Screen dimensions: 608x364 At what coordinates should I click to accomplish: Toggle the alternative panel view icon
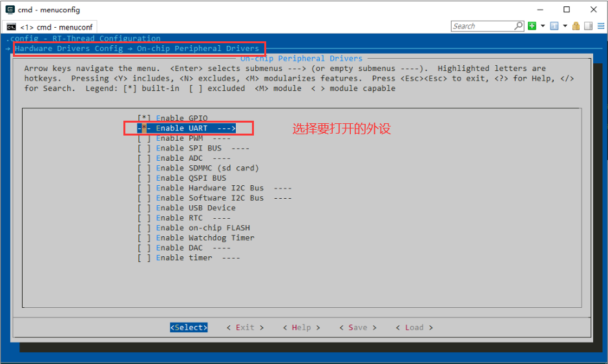coord(588,26)
